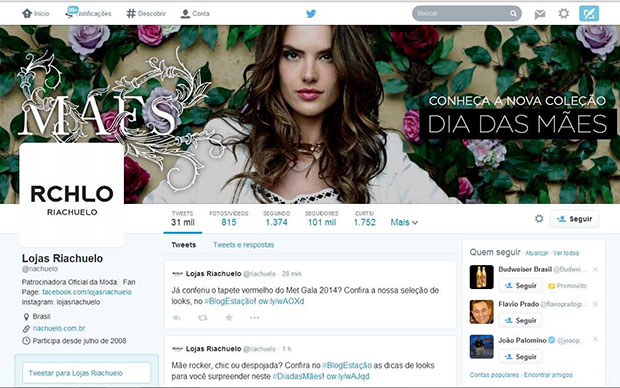Open Encontrar amigos link
This screenshot has width=620, height=388.
point(548,375)
